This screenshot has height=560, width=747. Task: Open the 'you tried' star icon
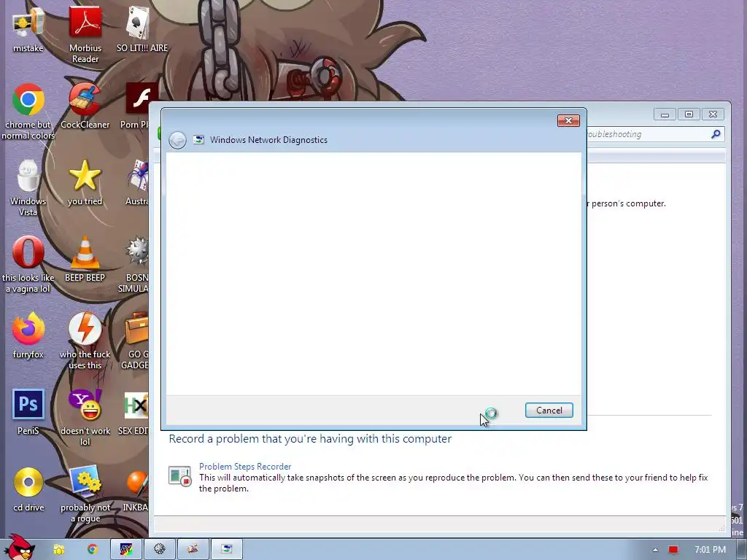tap(85, 183)
